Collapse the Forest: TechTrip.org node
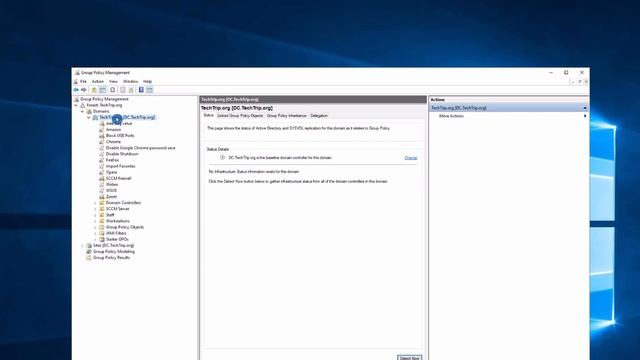The width and height of the screenshot is (640, 360). pyautogui.click(x=76, y=105)
